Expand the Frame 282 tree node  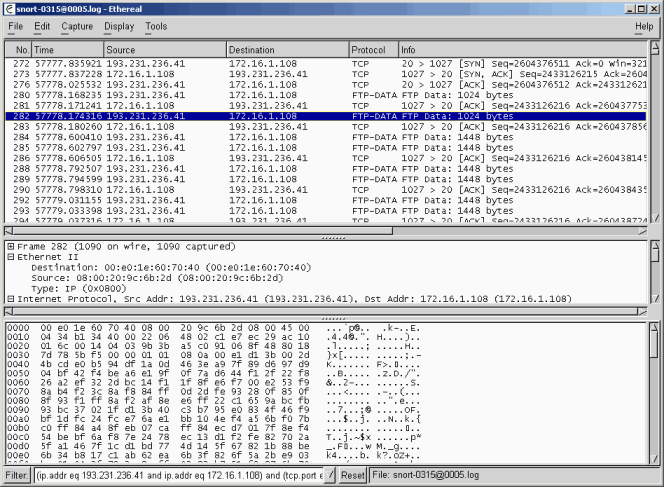click(10, 246)
